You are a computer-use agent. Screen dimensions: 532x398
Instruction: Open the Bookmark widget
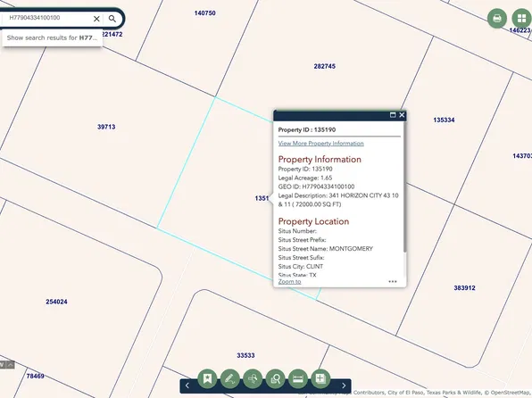[x=207, y=379]
